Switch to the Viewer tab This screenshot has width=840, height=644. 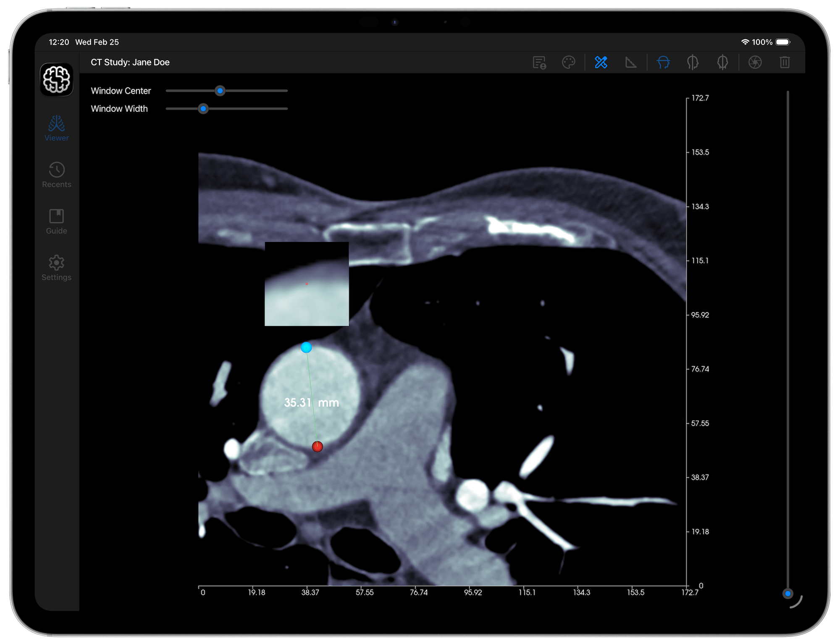[x=56, y=129]
